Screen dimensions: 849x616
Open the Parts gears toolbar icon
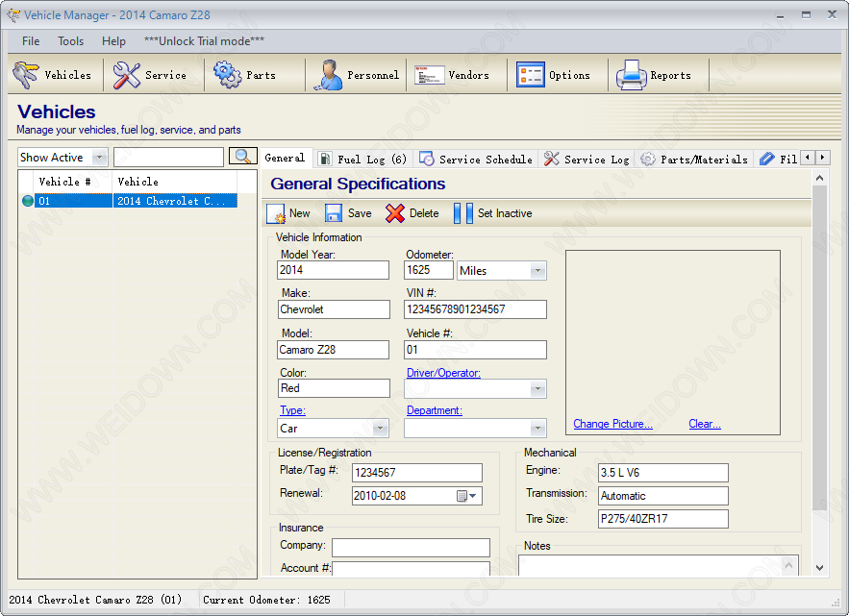228,75
